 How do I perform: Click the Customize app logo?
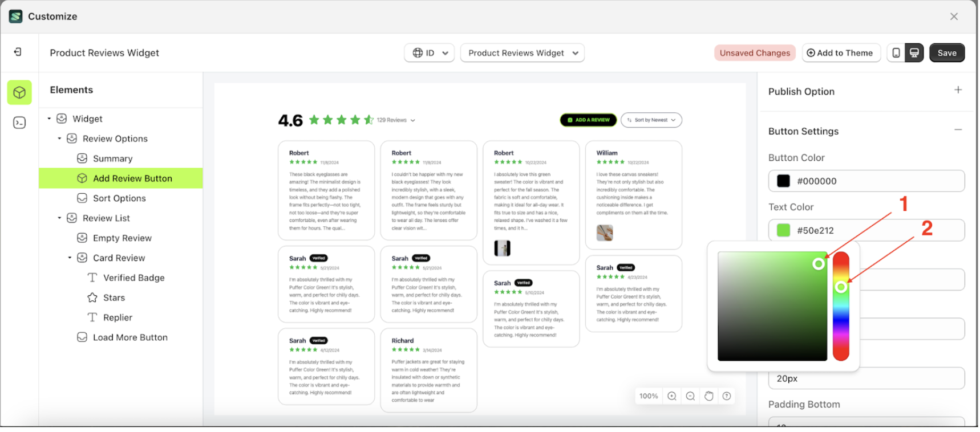pos(16,16)
